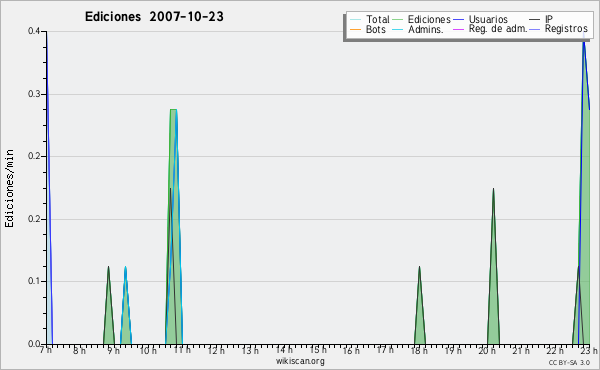Click the blue Usuarios line dropping at 7 h

pos(49,187)
